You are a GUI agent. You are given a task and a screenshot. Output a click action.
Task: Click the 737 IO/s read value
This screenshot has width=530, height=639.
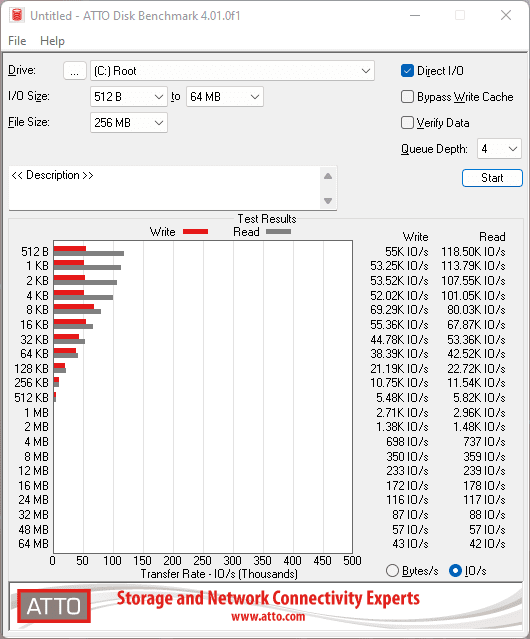click(484, 442)
